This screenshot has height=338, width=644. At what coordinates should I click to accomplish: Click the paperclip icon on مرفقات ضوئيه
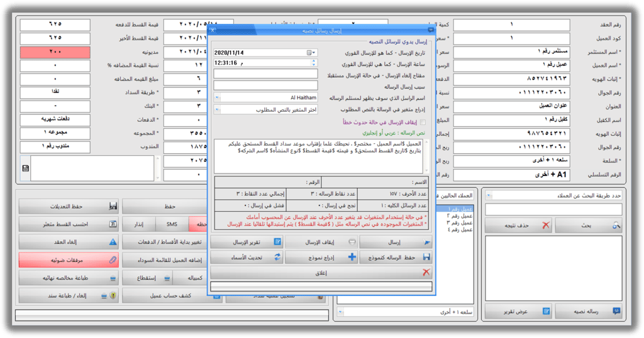point(113,260)
